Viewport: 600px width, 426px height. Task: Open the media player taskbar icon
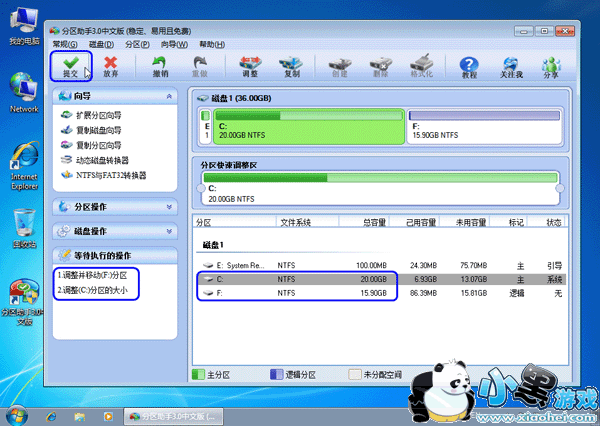click(x=108, y=416)
